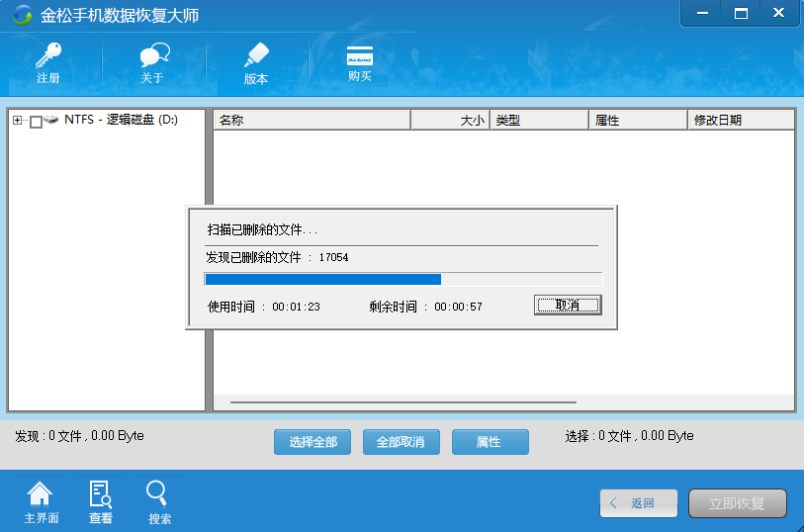
Task: Tick the NTFS 逻辑磁盘 (D:) checkbox
Action: pyautogui.click(x=36, y=122)
